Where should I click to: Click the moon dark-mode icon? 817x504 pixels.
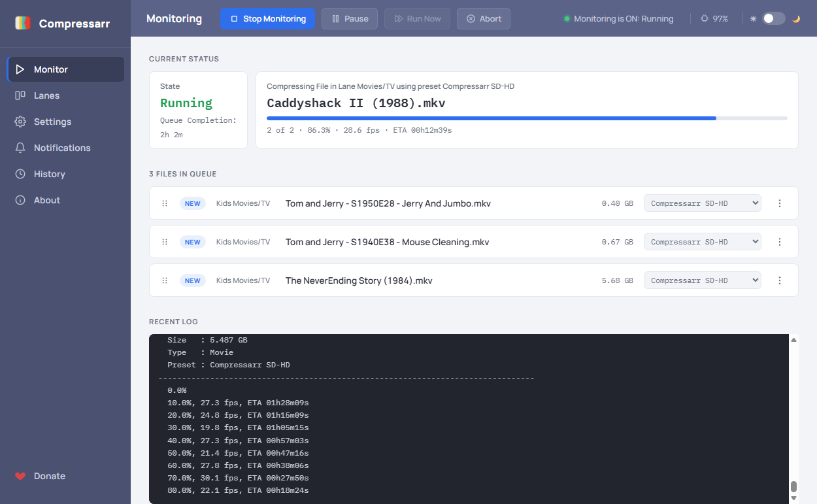[x=796, y=19]
